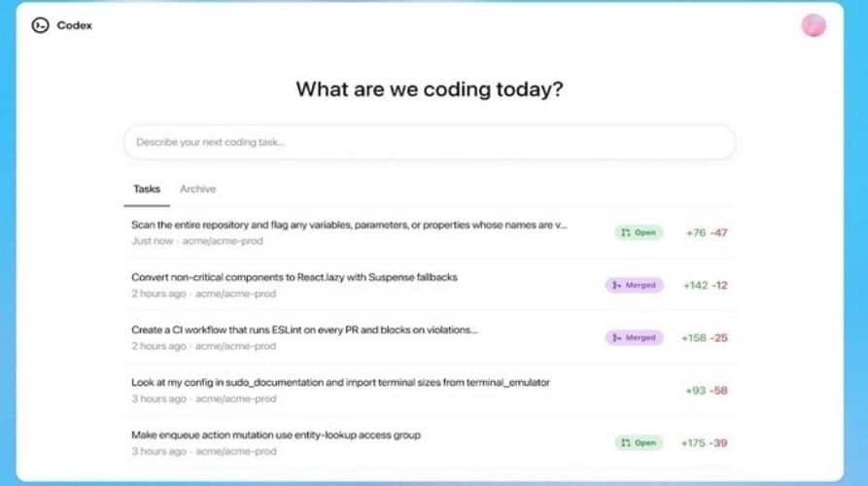The image size is (868, 486).
Task: Switch to the Tasks tab
Action: pyautogui.click(x=147, y=190)
